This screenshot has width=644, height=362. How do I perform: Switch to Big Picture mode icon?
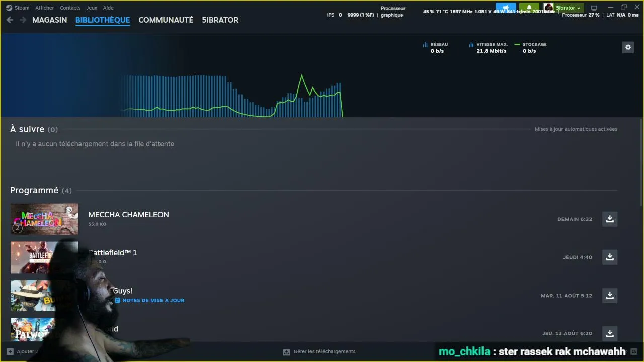(594, 8)
